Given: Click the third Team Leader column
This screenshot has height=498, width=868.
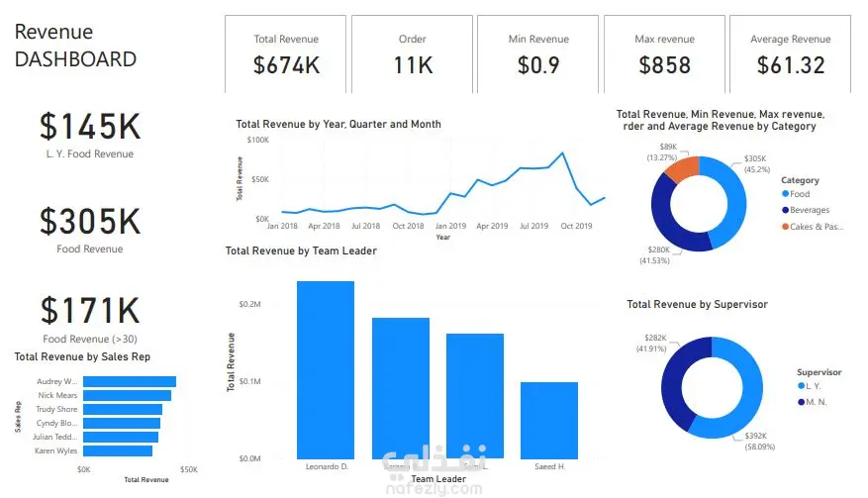Looking at the screenshot, I should point(475,396).
